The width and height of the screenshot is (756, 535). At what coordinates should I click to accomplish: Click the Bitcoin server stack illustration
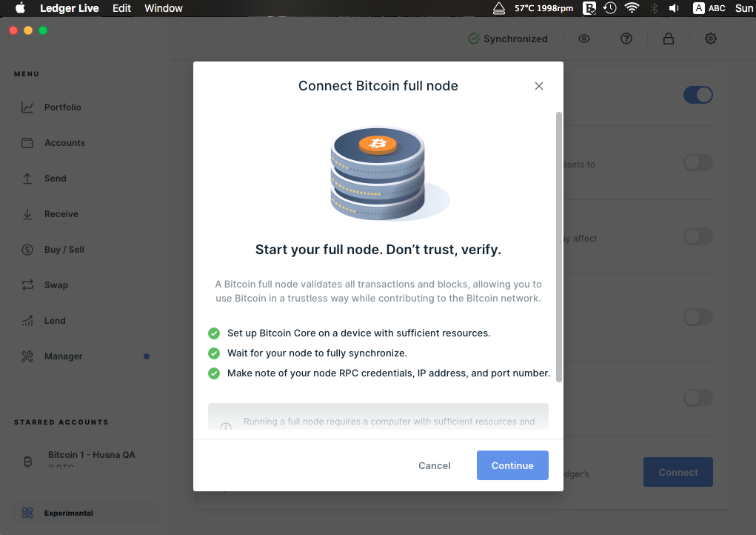click(x=389, y=173)
